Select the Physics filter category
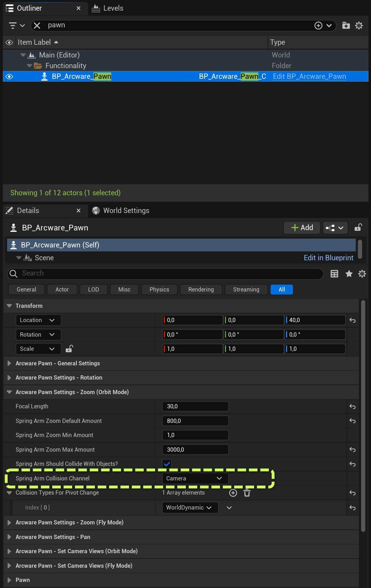 click(159, 289)
